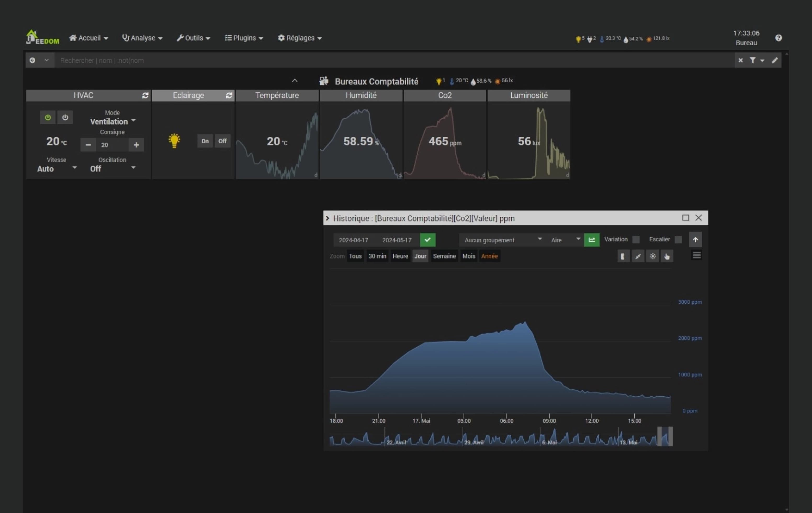The image size is (812, 513).
Task: Open the Analyse menu
Action: click(x=142, y=38)
